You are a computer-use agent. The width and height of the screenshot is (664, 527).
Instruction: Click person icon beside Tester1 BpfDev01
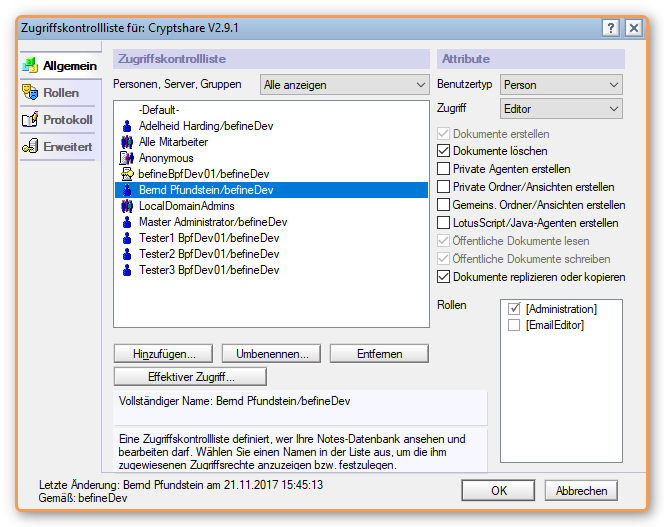(127, 238)
